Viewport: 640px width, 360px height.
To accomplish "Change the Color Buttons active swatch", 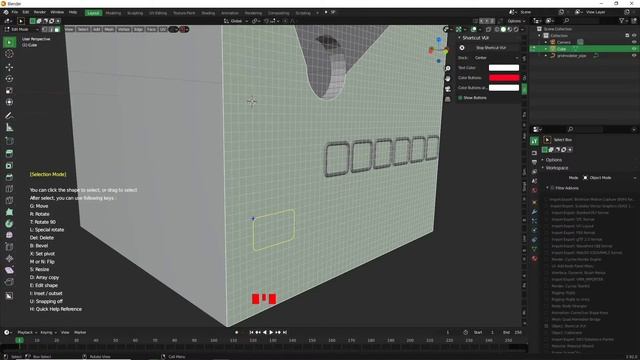I will [x=504, y=88].
